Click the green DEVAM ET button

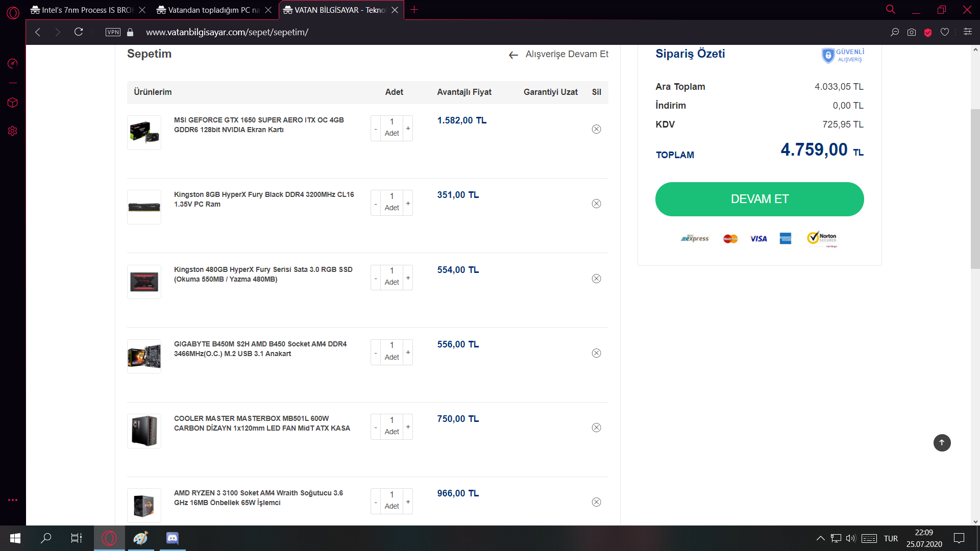(x=759, y=199)
